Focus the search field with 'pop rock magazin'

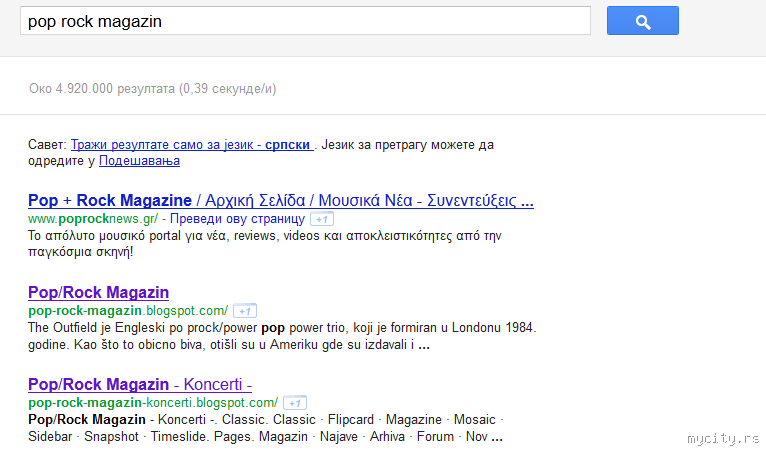[x=305, y=21]
